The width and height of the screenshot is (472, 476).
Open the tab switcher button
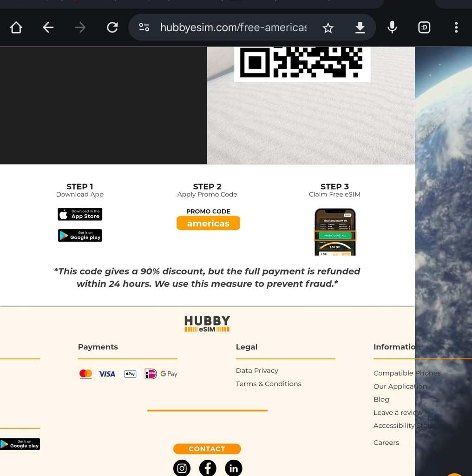424,27
